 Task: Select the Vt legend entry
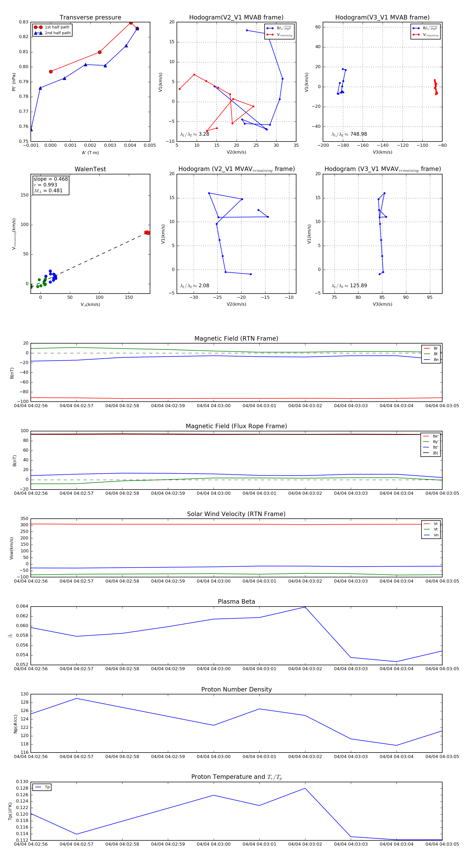point(431,529)
